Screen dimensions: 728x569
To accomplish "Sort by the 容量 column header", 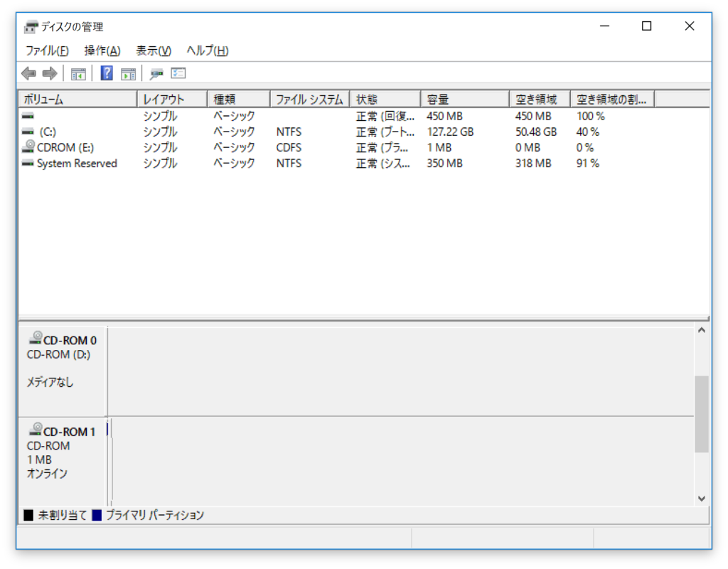I will pyautogui.click(x=465, y=99).
